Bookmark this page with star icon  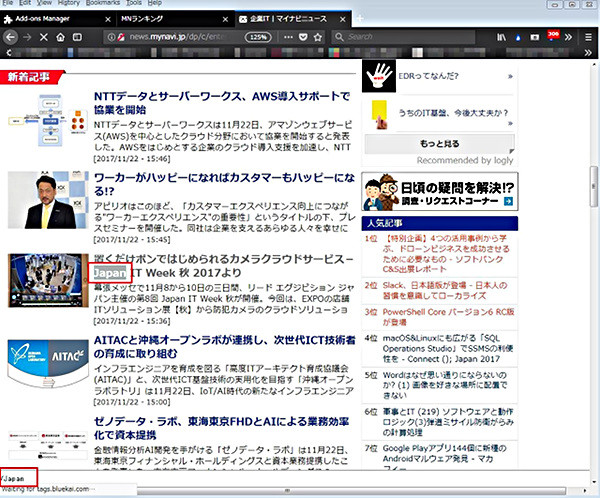(x=318, y=37)
